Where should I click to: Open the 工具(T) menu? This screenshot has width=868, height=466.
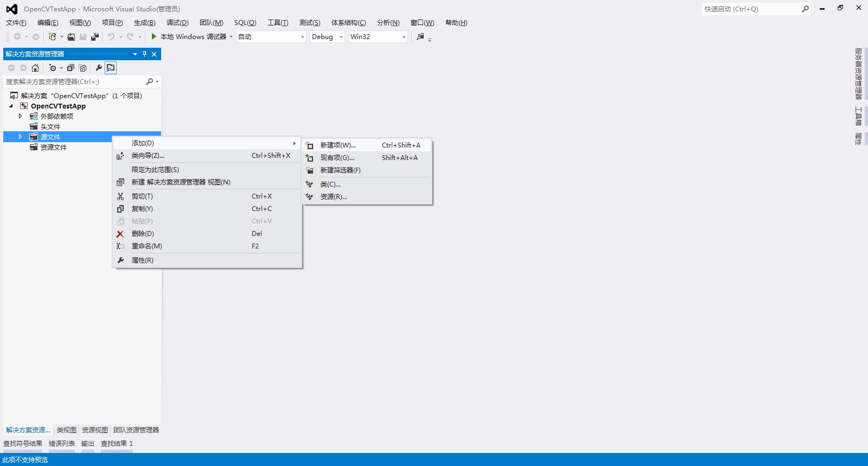pyautogui.click(x=278, y=23)
